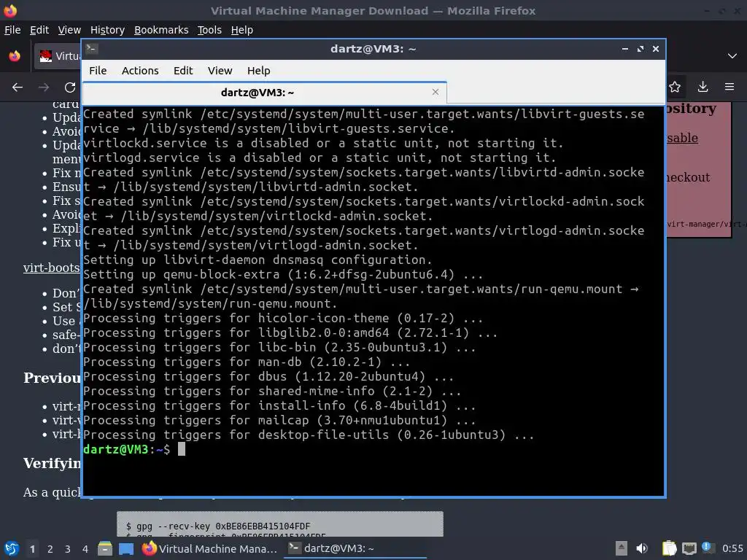This screenshot has width=747, height=560.
Task: Open the Firefox File menu
Action: point(12,30)
